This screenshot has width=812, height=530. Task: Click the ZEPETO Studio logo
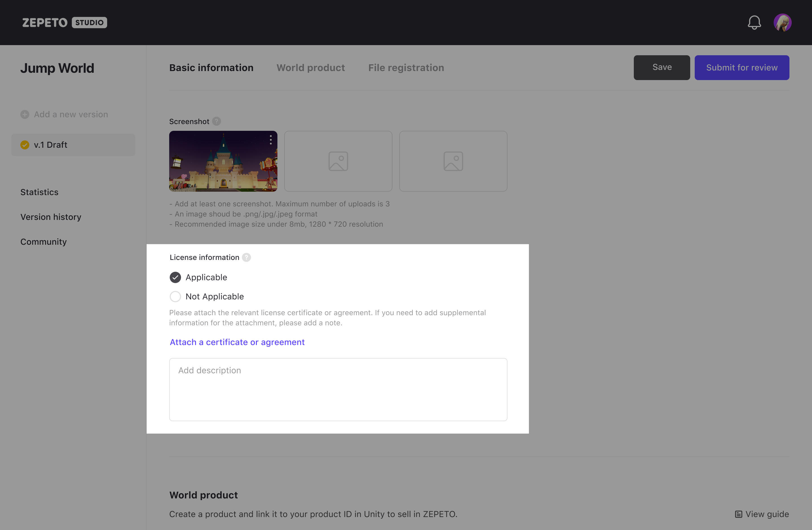click(x=65, y=23)
